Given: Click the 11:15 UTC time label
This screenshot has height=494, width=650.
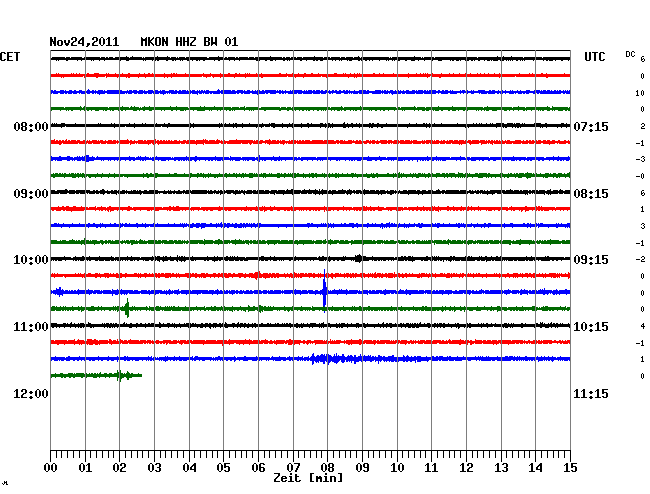Looking at the screenshot, I should click(x=591, y=394).
